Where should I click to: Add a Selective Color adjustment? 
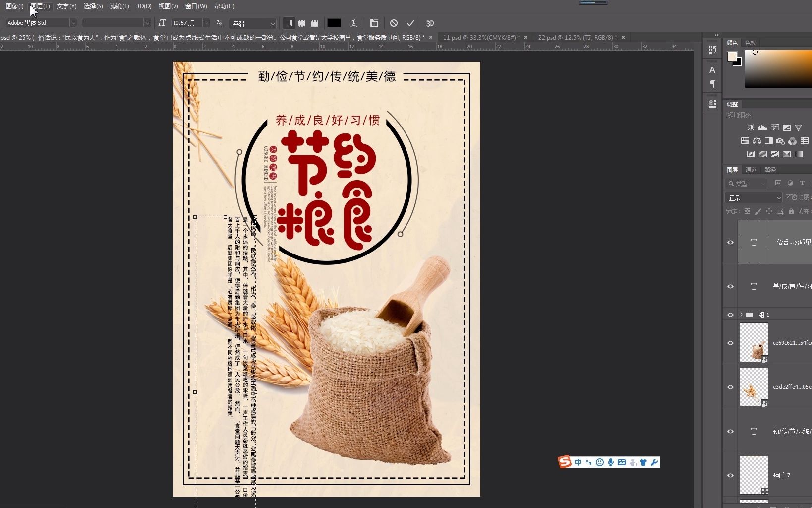[x=786, y=154]
